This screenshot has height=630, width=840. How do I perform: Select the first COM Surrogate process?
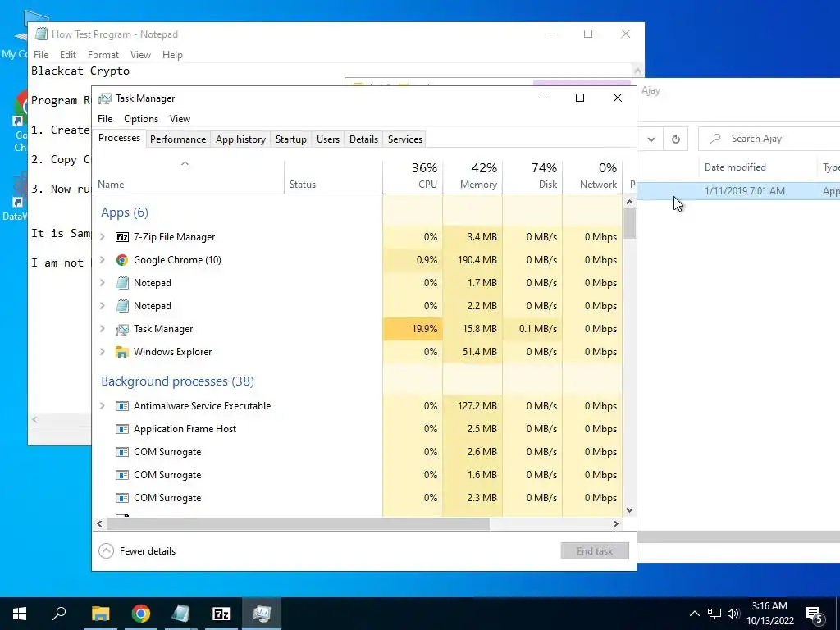(358, 452)
